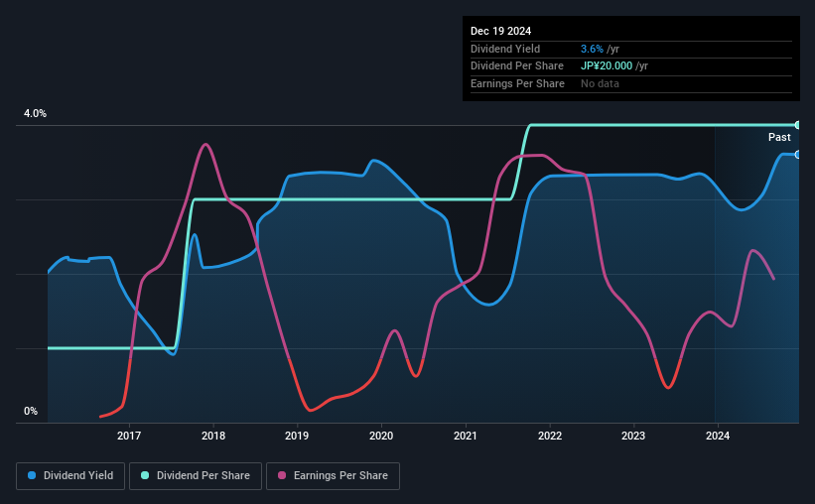
Task: Select the 2021 x-axis label
Action: click(x=466, y=436)
